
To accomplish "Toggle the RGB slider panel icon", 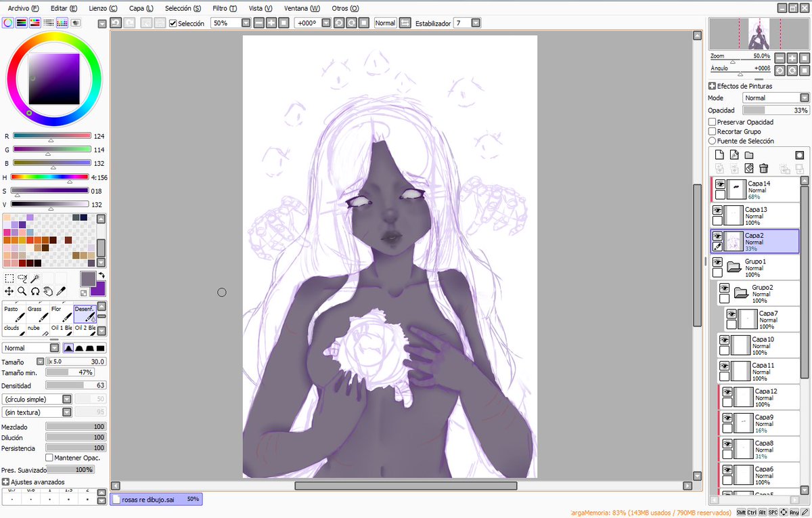I will (x=22, y=22).
